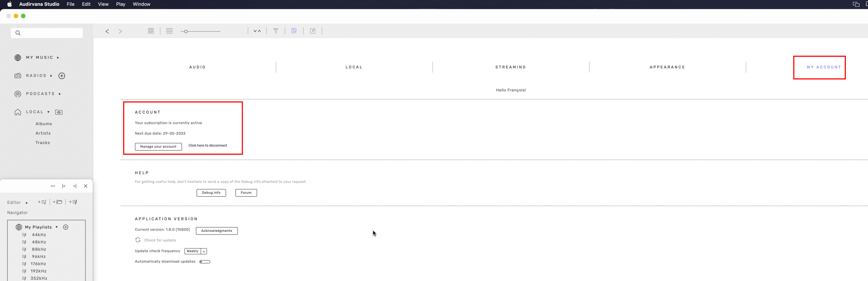Open the View menu
868x281 pixels.
pos(103,4)
